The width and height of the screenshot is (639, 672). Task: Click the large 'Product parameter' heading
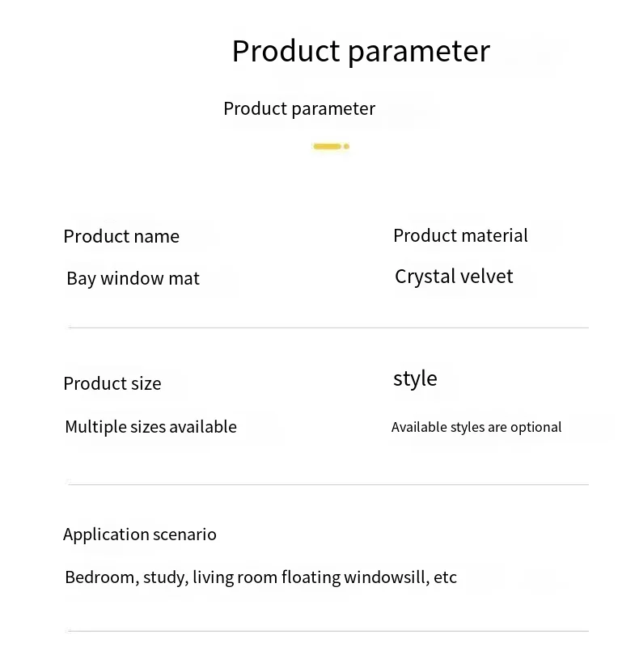pyautogui.click(x=361, y=52)
